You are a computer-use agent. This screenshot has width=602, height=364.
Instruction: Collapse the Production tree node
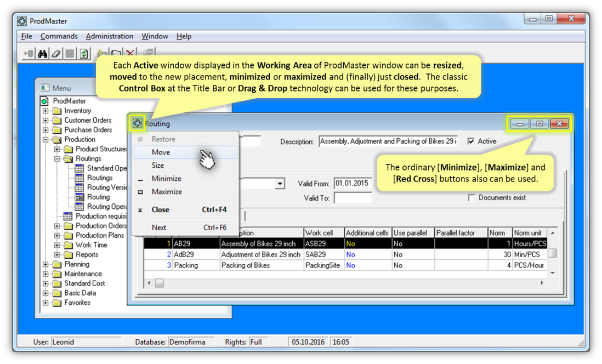[x=46, y=139]
